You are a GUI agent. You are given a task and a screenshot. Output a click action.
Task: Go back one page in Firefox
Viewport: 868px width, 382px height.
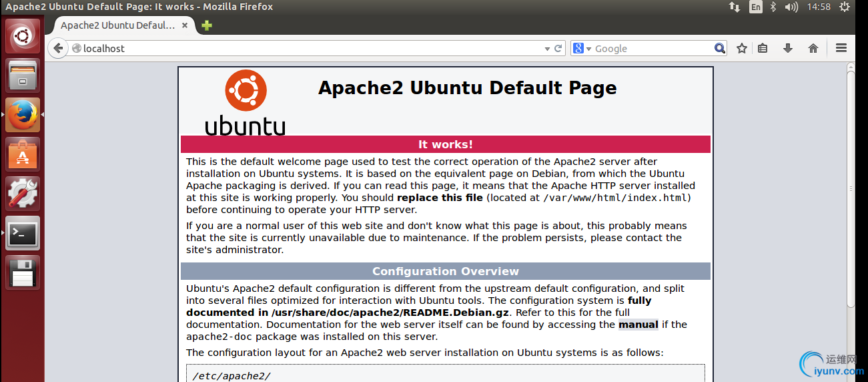(58, 48)
